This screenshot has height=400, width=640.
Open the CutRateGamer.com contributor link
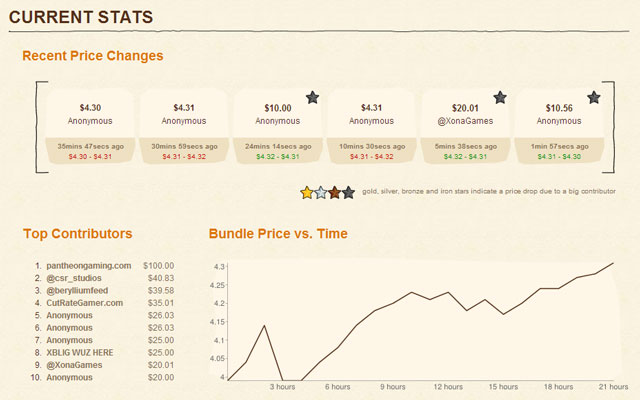point(84,303)
